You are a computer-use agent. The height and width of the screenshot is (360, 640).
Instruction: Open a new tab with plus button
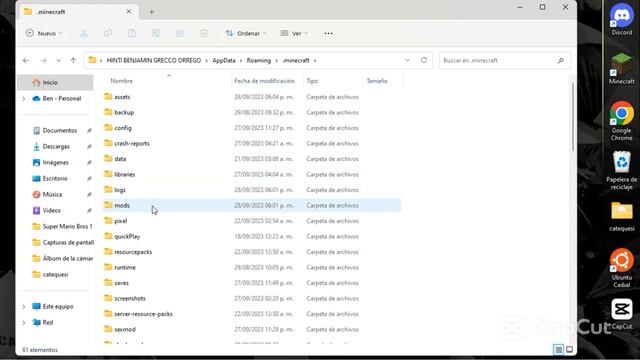point(151,12)
